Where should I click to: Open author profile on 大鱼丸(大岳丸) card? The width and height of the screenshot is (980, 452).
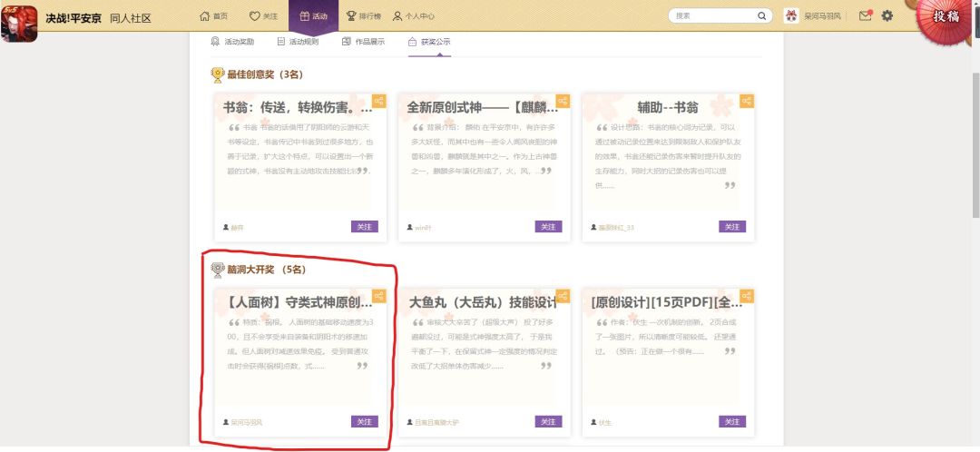click(x=433, y=423)
